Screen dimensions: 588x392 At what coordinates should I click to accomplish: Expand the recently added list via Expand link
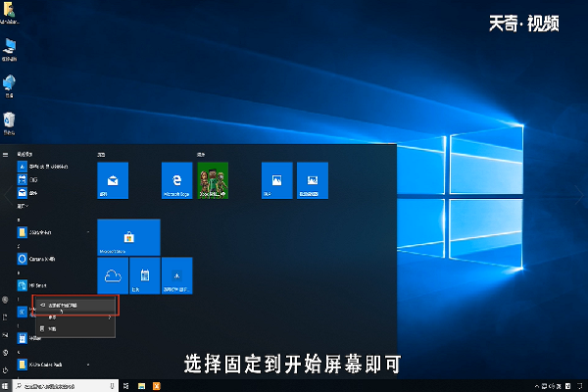tap(23, 206)
